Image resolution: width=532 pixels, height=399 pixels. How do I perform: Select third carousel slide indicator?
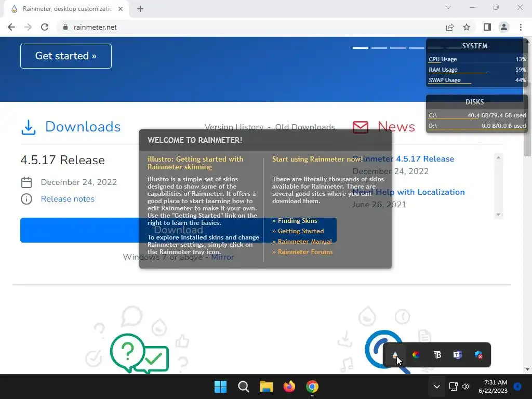[397, 48]
